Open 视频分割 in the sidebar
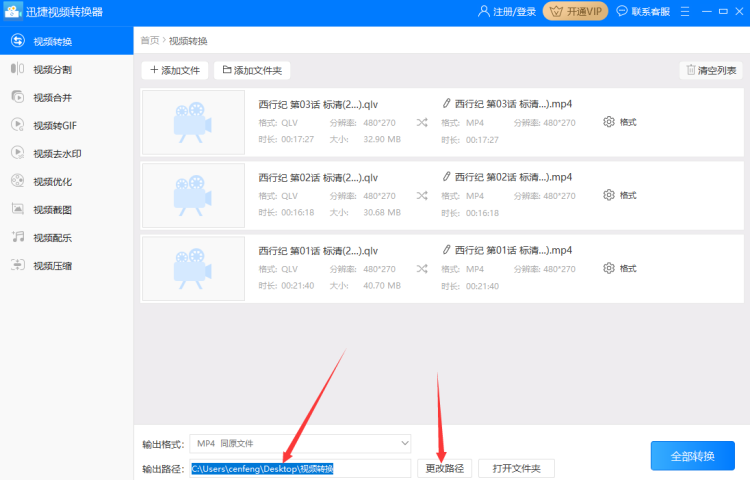This screenshot has width=750, height=480. click(x=66, y=69)
